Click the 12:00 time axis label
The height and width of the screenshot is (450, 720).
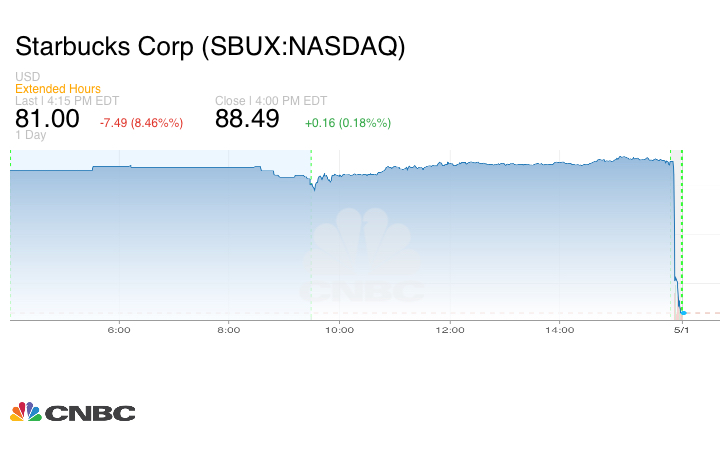coord(450,330)
